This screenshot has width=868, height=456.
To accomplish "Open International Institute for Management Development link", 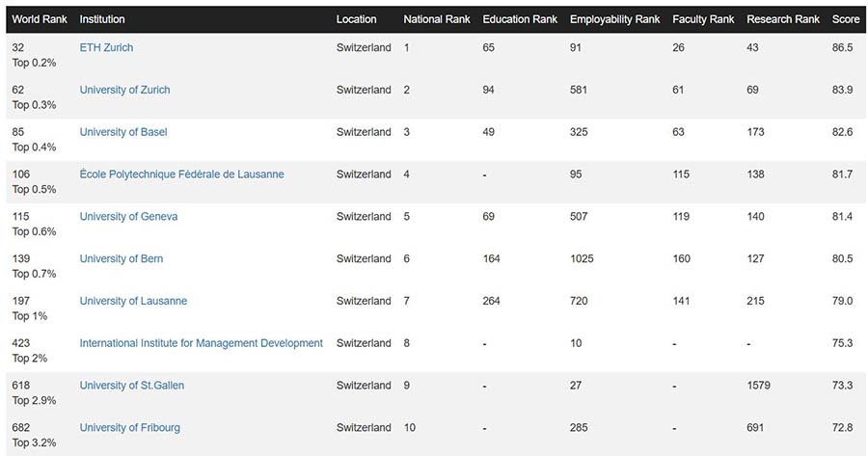I will click(x=201, y=343).
